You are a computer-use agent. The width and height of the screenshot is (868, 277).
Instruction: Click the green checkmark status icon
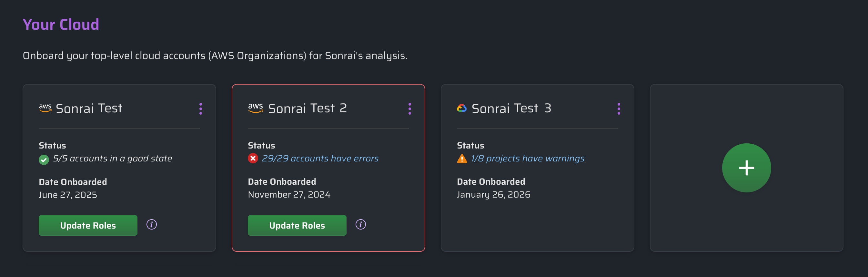tap(44, 159)
